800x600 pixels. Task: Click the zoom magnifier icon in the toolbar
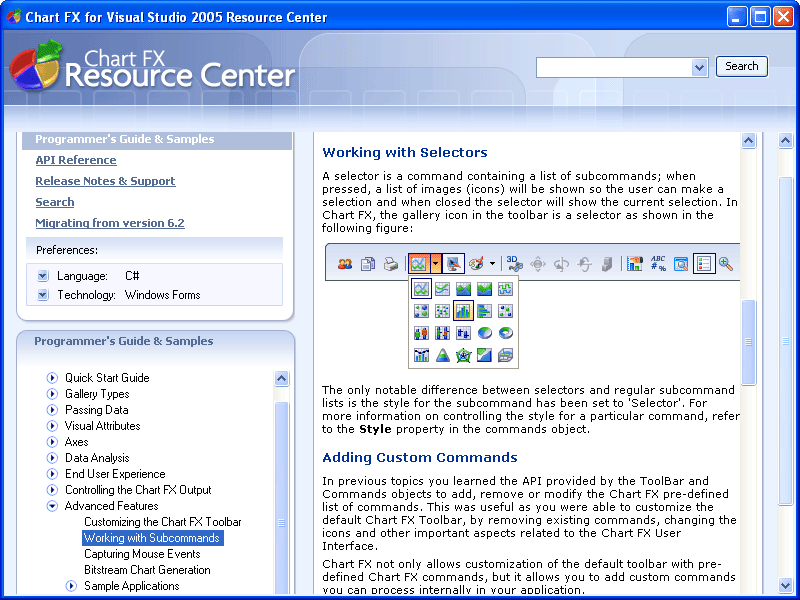726,264
